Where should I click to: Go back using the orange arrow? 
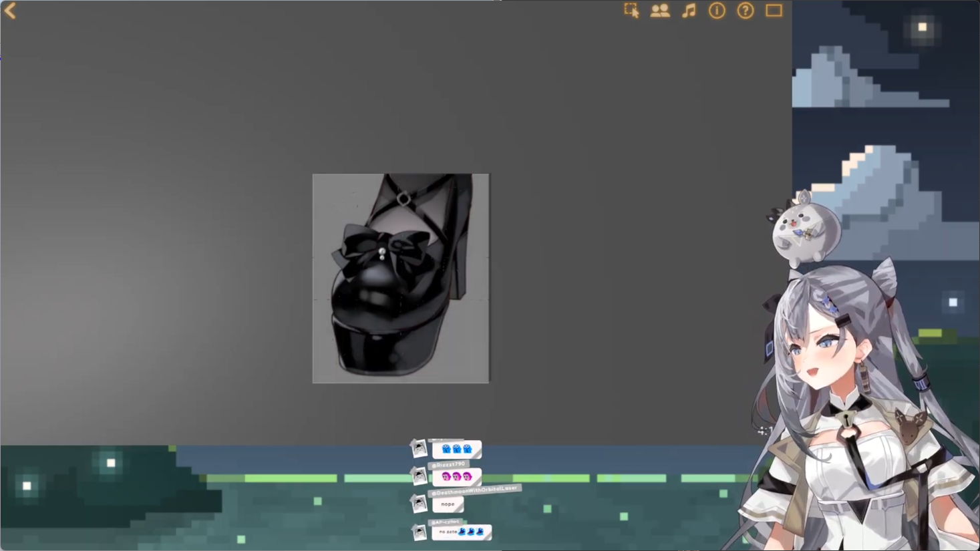coord(10,11)
